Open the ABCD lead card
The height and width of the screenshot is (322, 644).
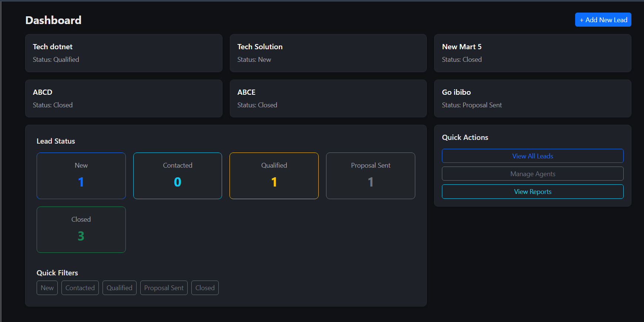coord(123,98)
